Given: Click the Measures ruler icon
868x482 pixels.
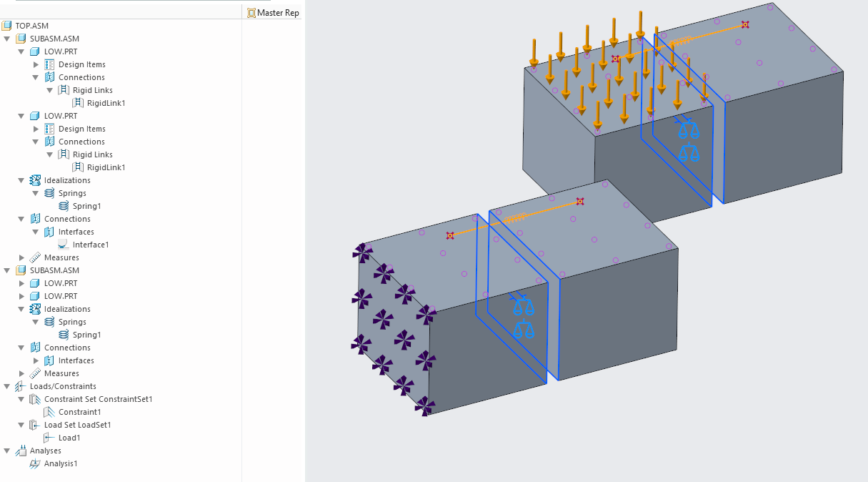Looking at the screenshot, I should point(34,257).
